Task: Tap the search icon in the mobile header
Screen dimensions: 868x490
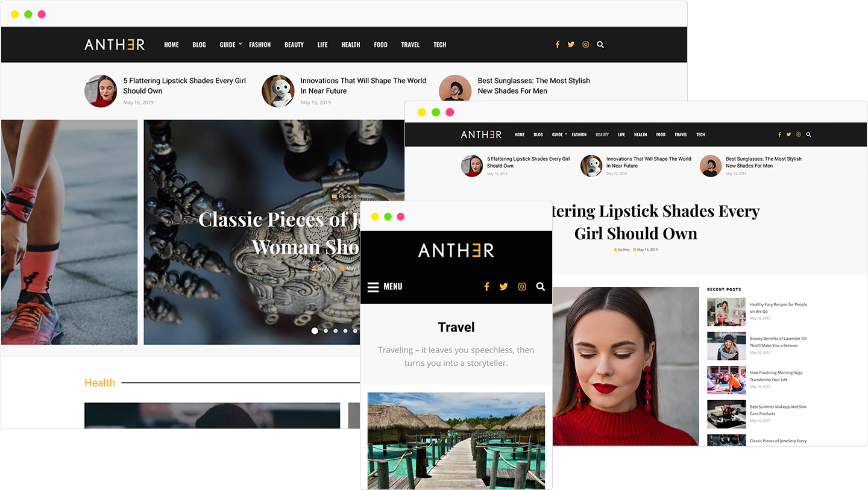Action: point(541,287)
